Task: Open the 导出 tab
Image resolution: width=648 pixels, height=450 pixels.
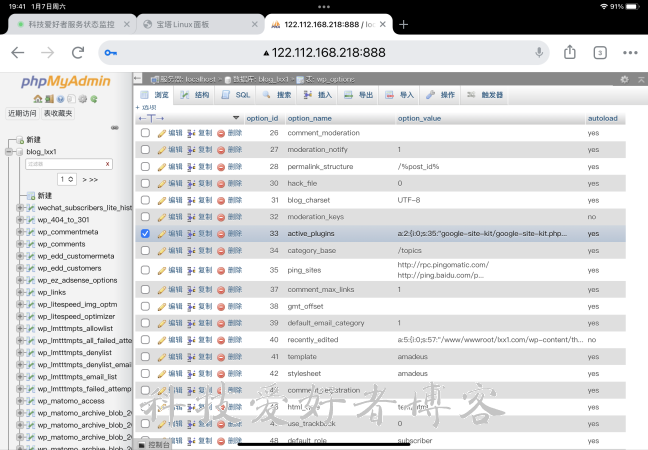Action: click(359, 95)
